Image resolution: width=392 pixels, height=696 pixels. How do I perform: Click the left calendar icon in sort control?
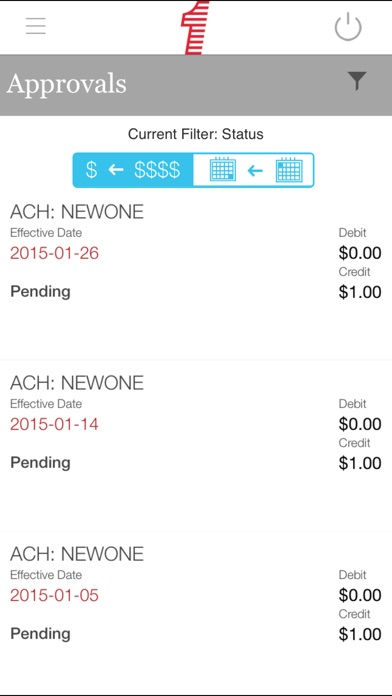[222, 169]
